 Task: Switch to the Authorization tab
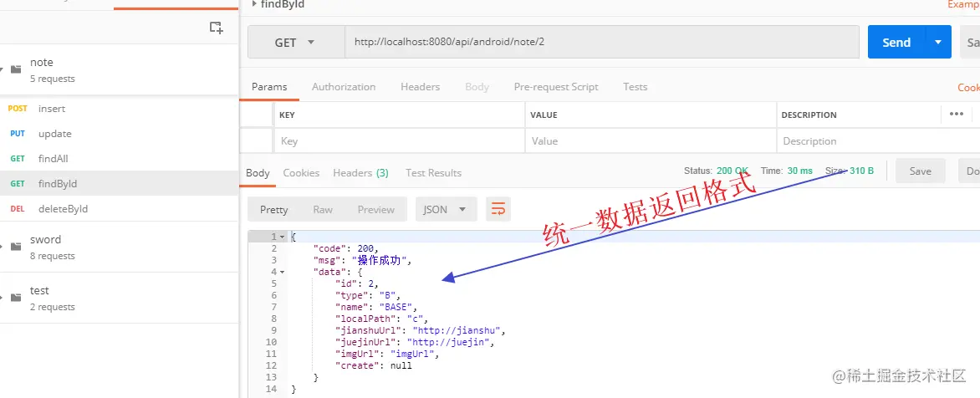[x=344, y=87]
